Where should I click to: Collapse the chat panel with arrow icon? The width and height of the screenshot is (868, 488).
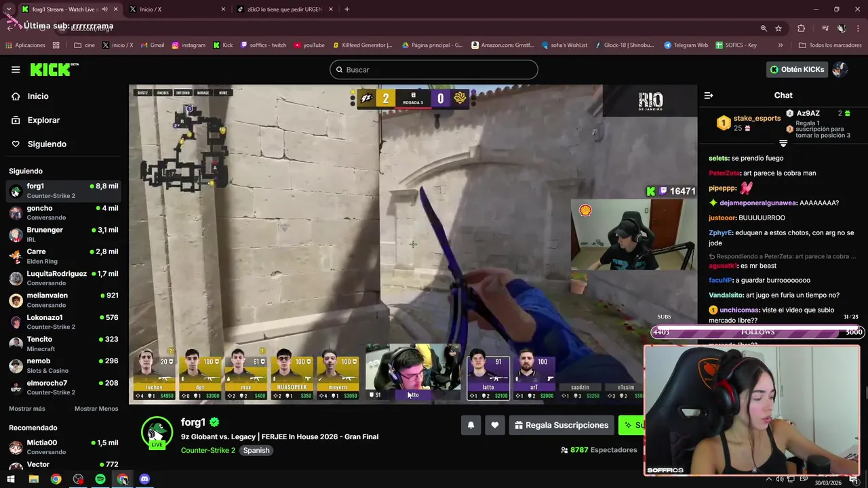(709, 96)
